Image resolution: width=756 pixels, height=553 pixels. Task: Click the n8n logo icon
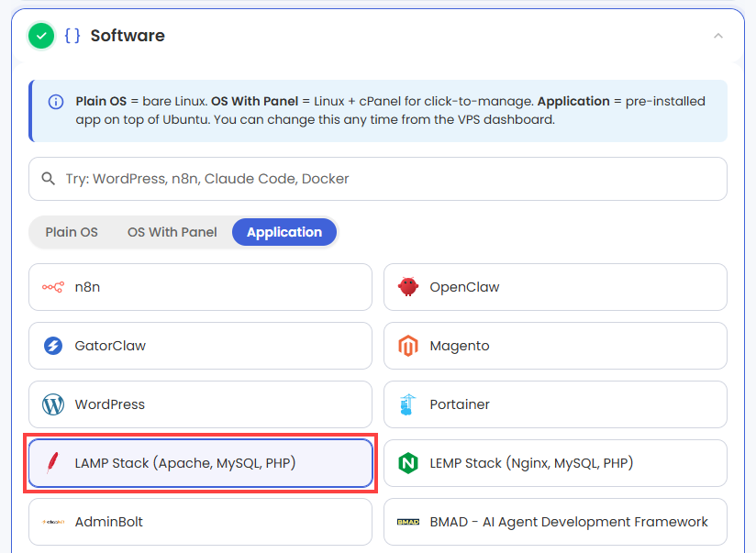click(x=53, y=287)
